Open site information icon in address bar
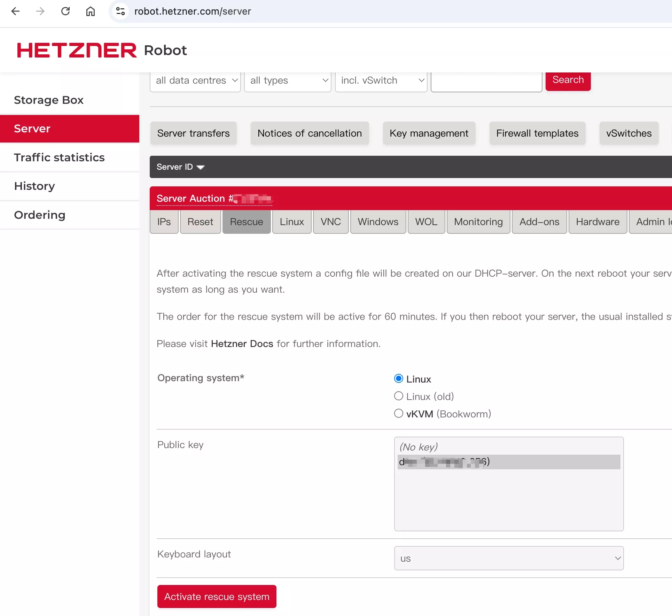The height and width of the screenshot is (616, 672). (x=120, y=11)
